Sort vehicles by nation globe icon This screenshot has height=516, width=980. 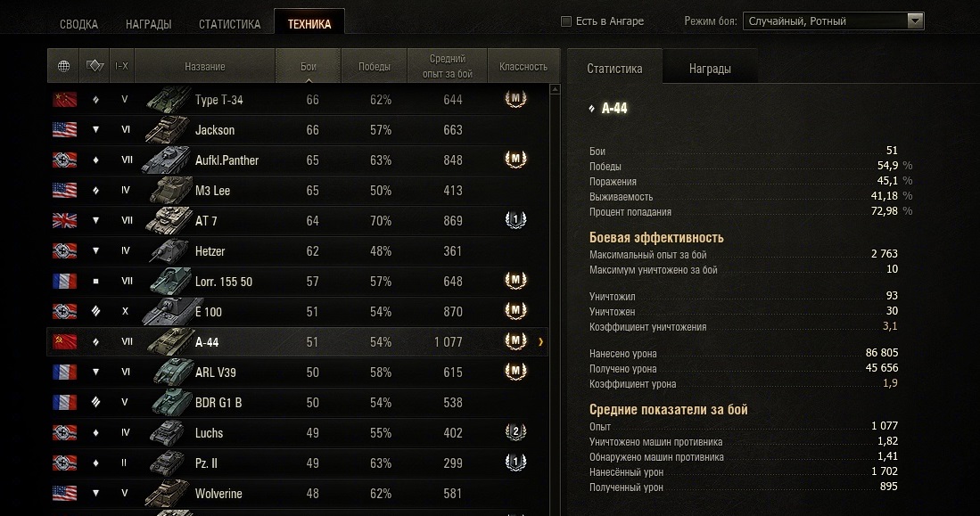(64, 66)
